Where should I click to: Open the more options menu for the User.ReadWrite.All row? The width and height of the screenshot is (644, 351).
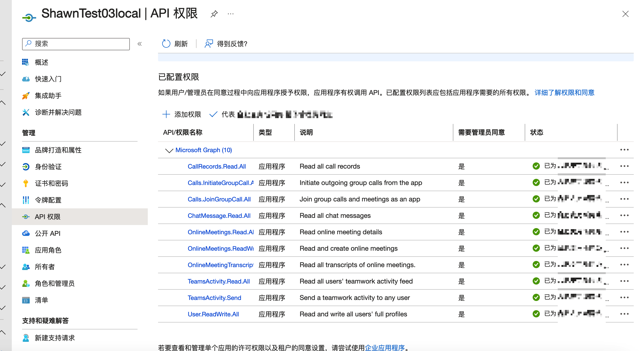(624, 314)
